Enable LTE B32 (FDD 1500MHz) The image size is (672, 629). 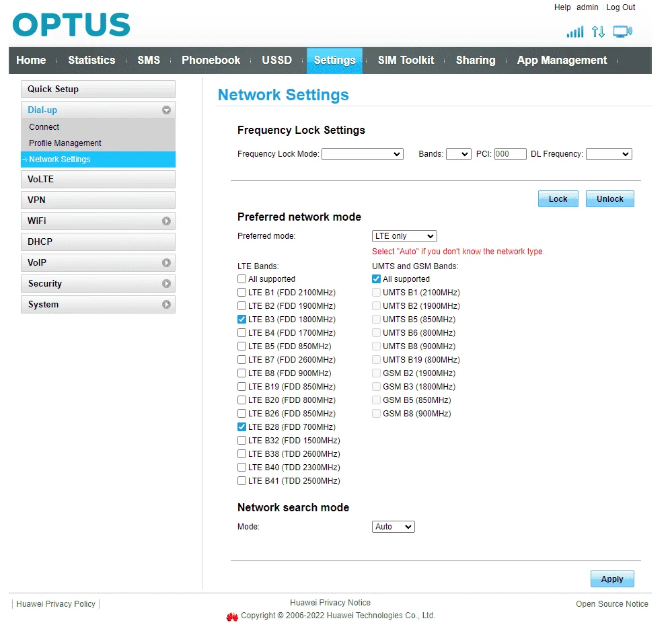241,441
